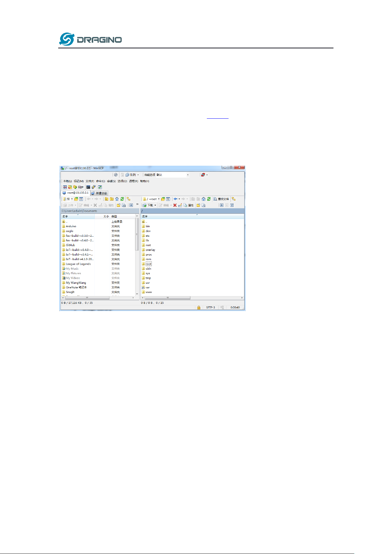This screenshot has height=554, width=392.
Task: Delete with the red X in remote toolbar
Action: (175, 205)
